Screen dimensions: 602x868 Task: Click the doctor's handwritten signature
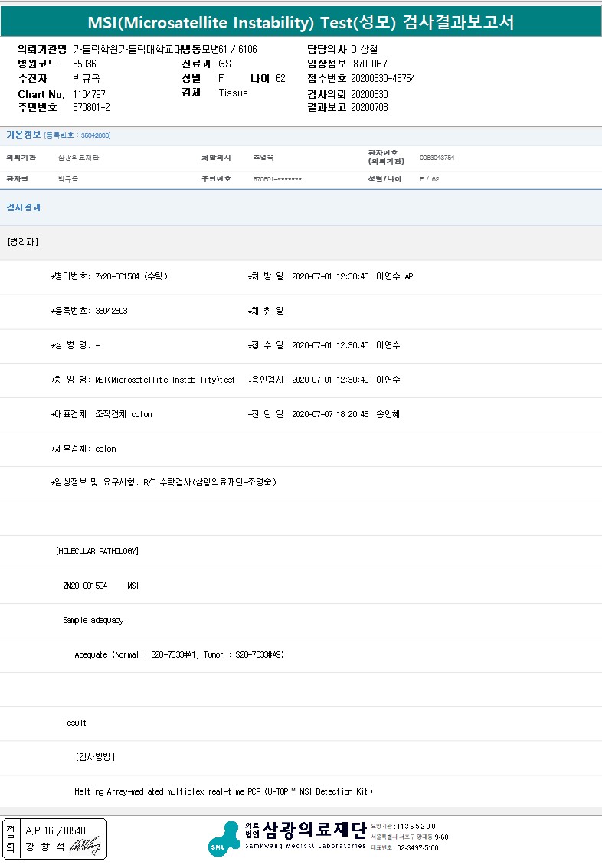(85, 846)
